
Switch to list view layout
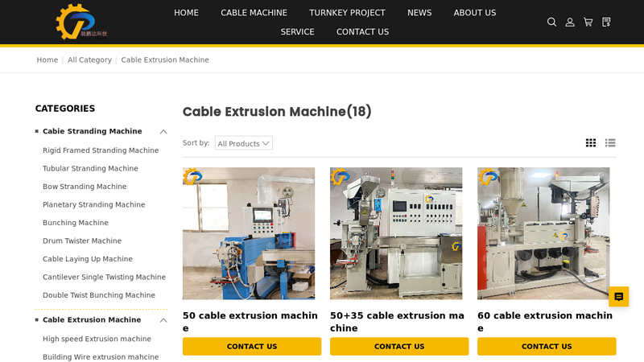pyautogui.click(x=610, y=143)
